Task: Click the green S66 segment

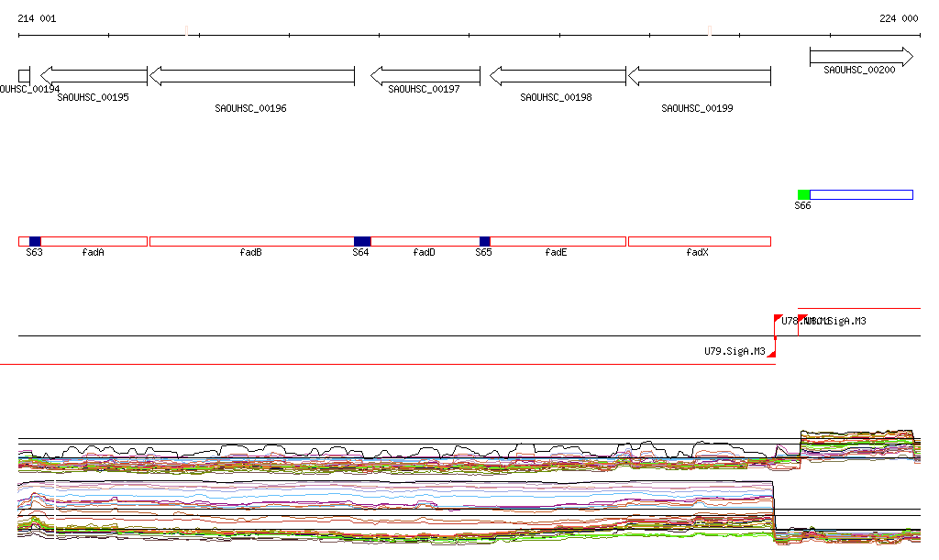Action: 804,194
